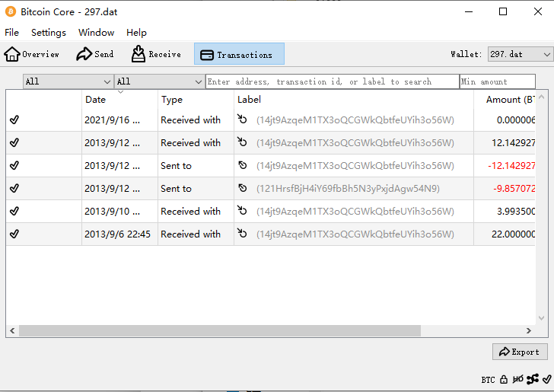Open the Window menu
Image resolution: width=554 pixels, height=392 pixels.
click(x=97, y=33)
